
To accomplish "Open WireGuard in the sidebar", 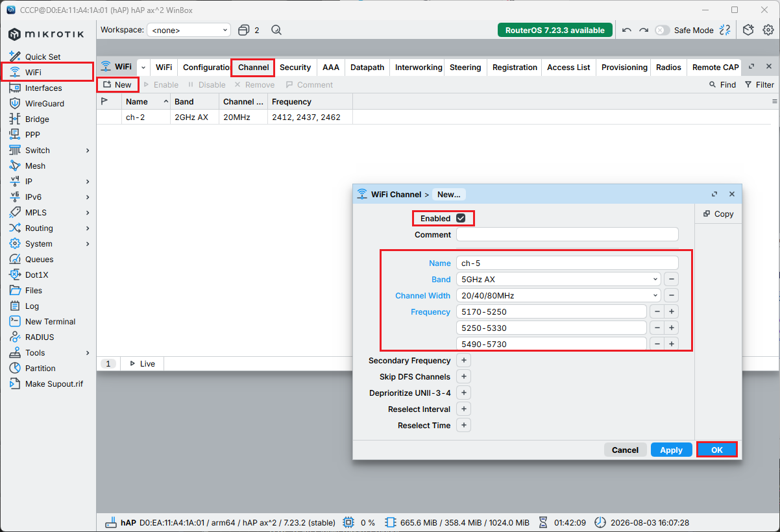I will pyautogui.click(x=45, y=103).
